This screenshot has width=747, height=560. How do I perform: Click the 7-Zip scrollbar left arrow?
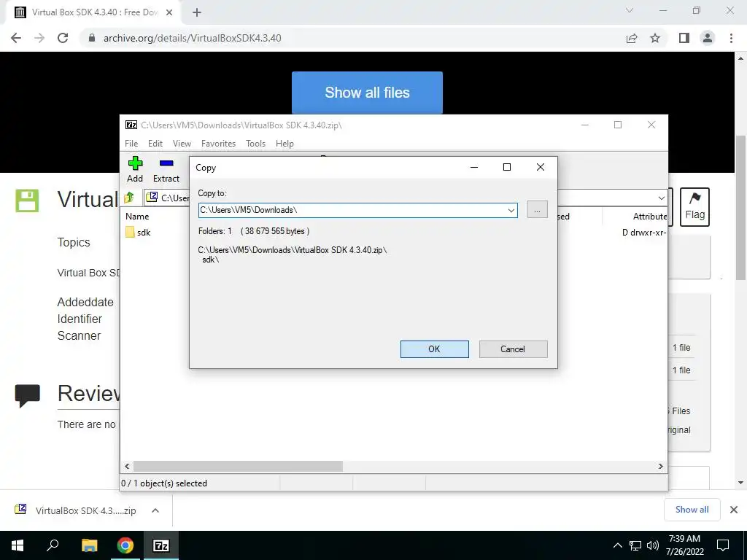[x=127, y=466]
